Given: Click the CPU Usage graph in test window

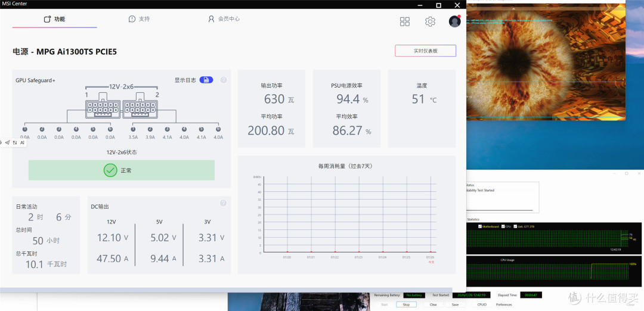Looking at the screenshot, I should coord(552,272).
